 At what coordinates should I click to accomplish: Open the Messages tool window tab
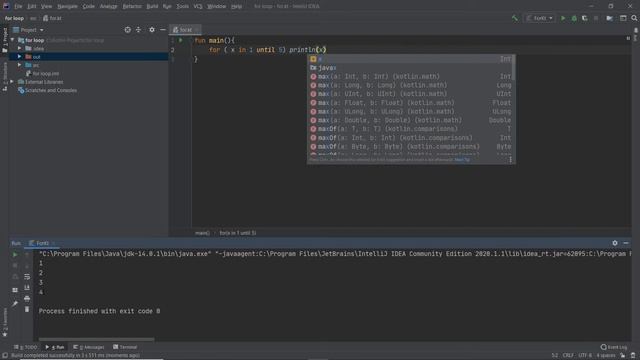tap(89, 347)
